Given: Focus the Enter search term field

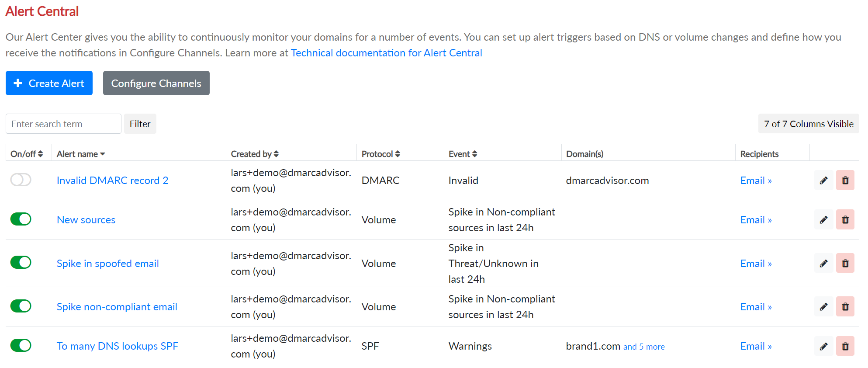Looking at the screenshot, I should [x=63, y=124].
